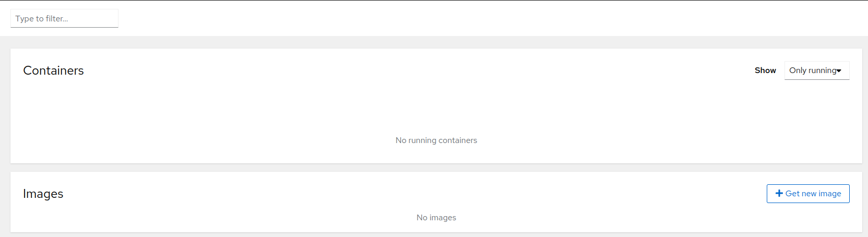Click the caret arrow on Only running
Screen dimensions: 868x237
click(839, 71)
